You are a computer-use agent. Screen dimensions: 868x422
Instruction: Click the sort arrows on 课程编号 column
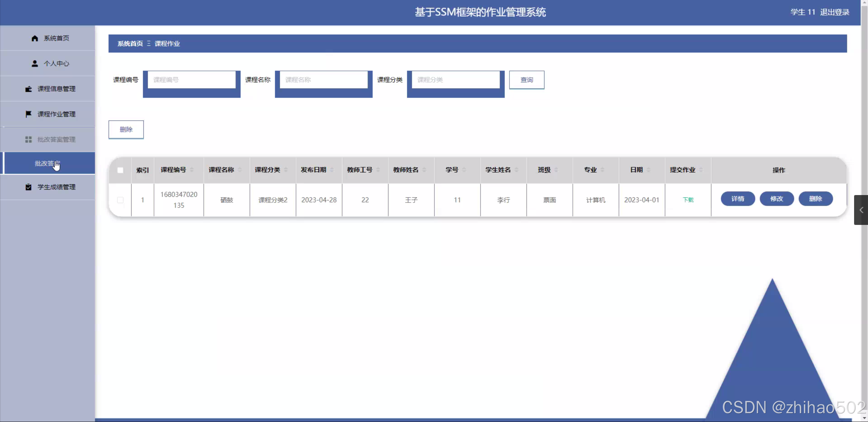pyautogui.click(x=192, y=170)
